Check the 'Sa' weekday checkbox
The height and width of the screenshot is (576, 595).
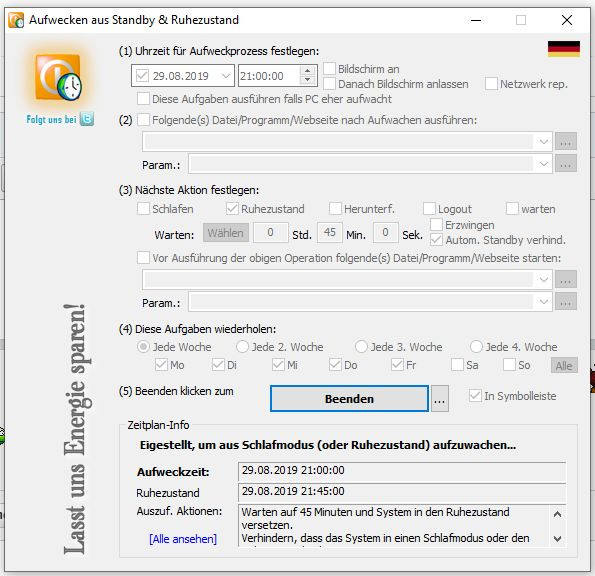[x=457, y=365]
